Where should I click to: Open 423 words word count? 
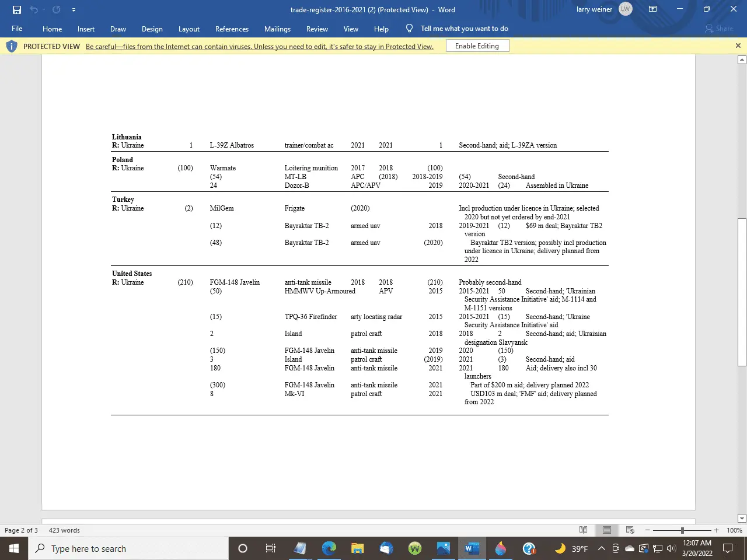pyautogui.click(x=64, y=530)
